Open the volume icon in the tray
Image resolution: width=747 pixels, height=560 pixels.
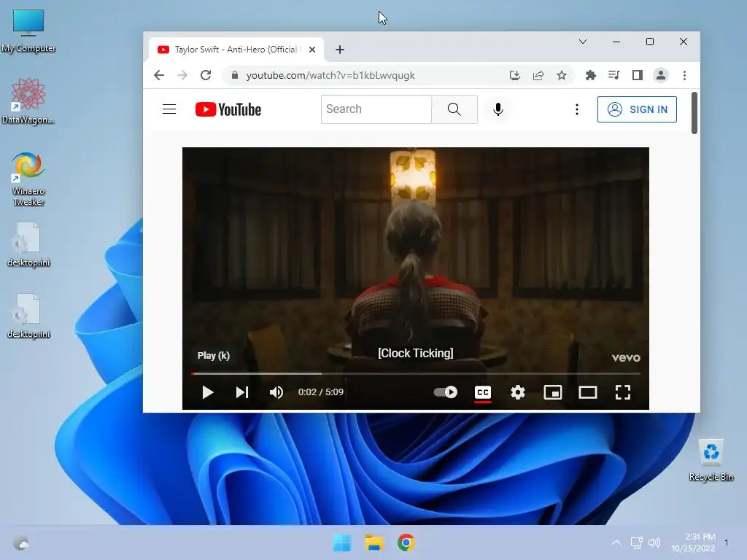[654, 542]
